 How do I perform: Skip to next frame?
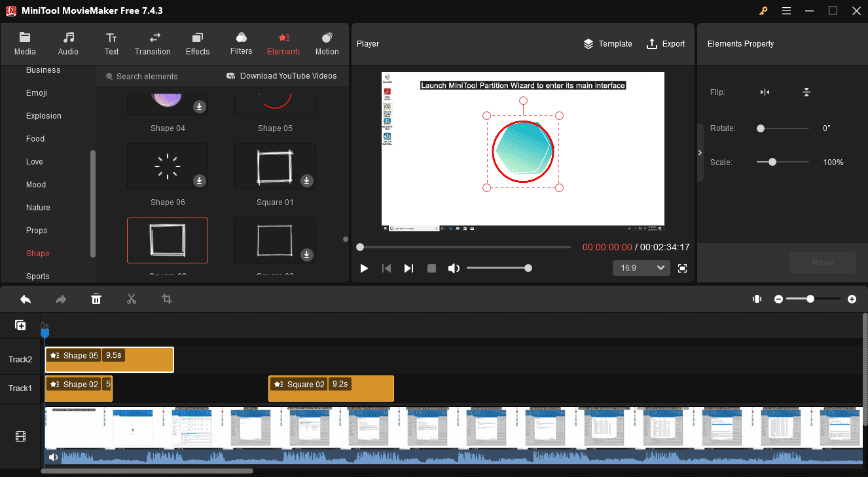tap(408, 268)
